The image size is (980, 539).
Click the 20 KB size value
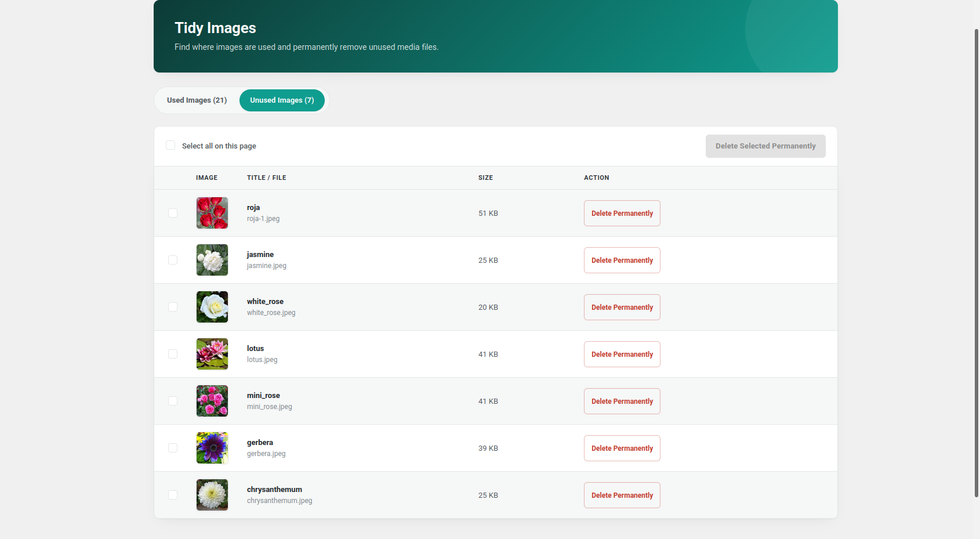tap(488, 308)
